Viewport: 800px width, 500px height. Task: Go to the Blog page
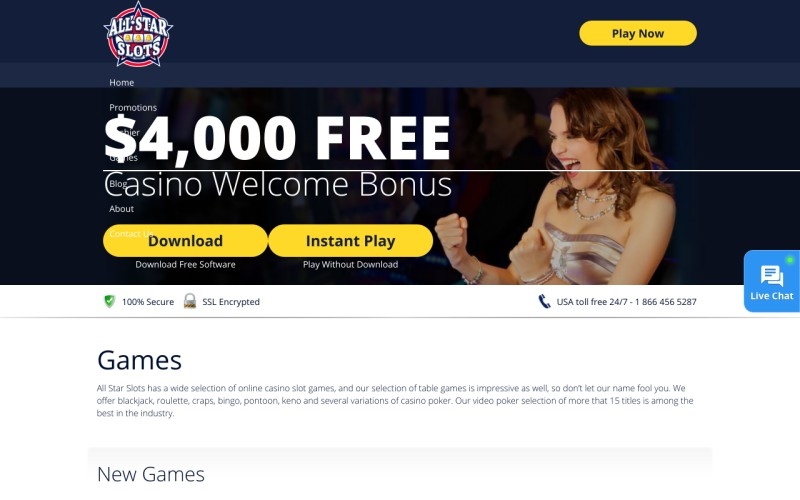[118, 184]
